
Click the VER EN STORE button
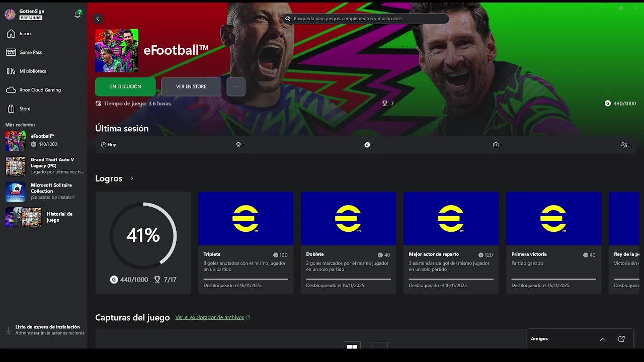pos(191,86)
